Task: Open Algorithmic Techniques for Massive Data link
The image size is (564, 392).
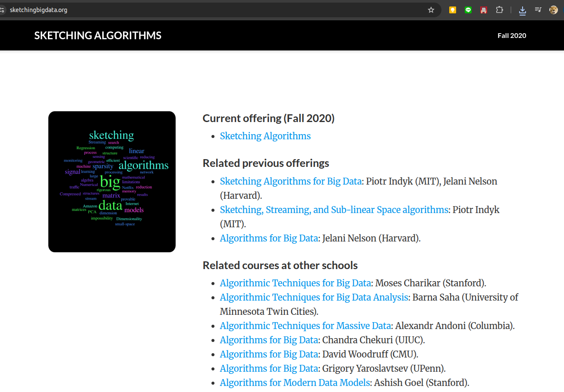Action: coord(305,326)
